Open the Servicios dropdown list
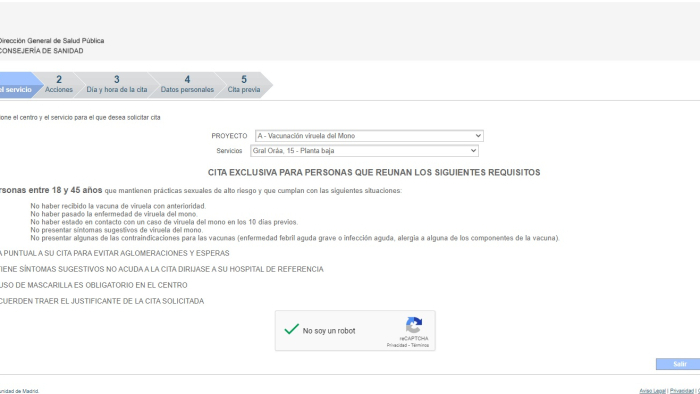Viewport: 700px width, 394px height. click(364, 151)
